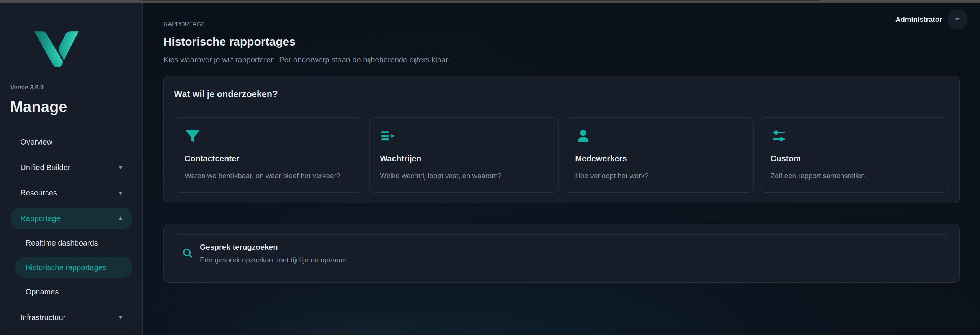Click the 'Versie 3.6.0' text
This screenshot has height=335, width=980.
pyautogui.click(x=27, y=87)
